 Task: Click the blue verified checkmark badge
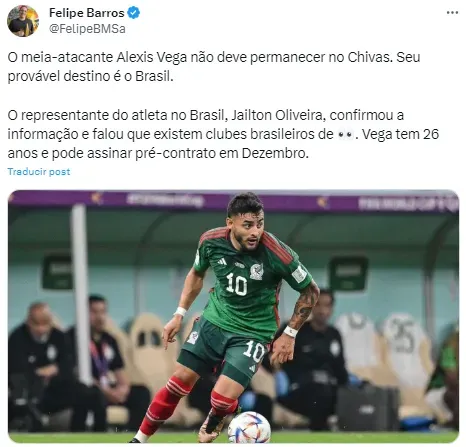coord(134,13)
